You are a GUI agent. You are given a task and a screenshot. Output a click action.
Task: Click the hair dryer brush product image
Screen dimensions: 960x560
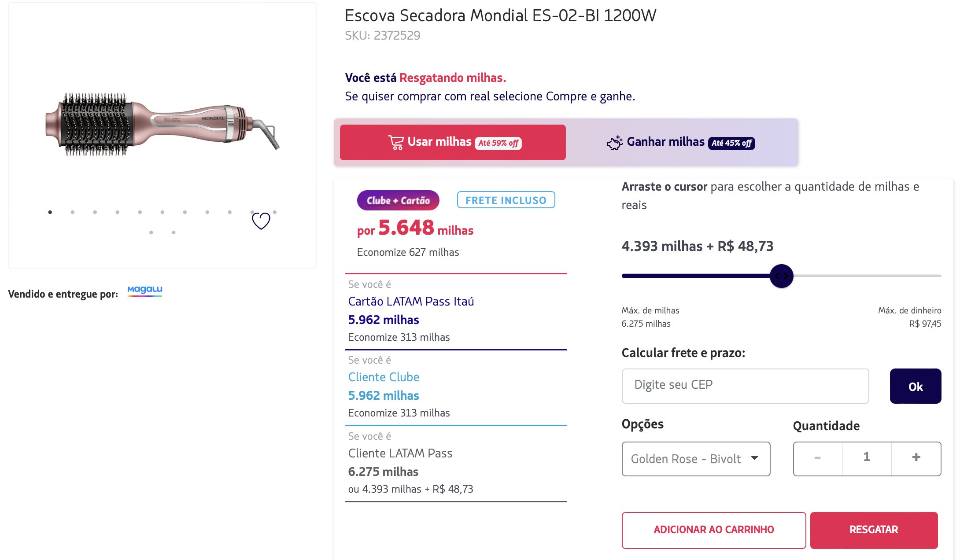coord(162,125)
